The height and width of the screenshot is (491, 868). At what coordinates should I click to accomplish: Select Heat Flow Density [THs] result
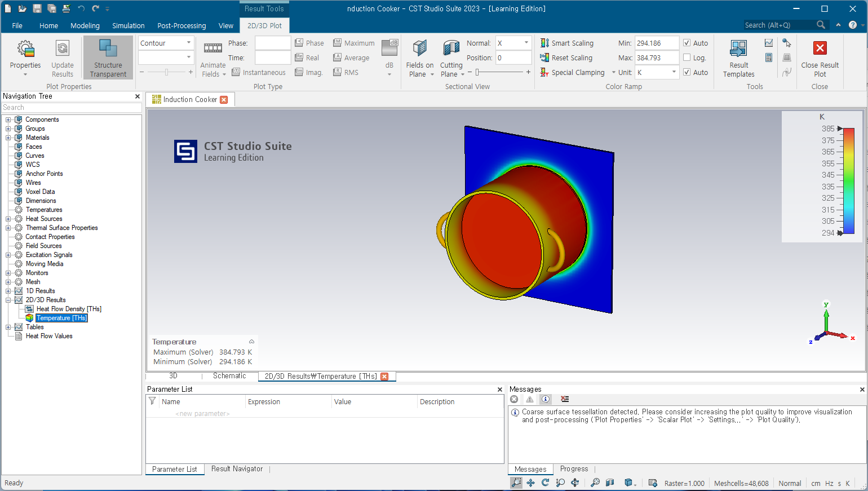69,309
